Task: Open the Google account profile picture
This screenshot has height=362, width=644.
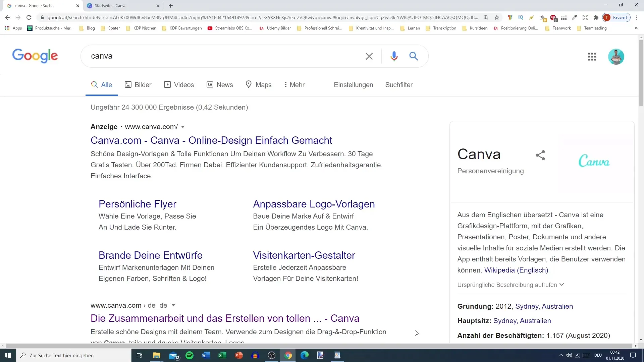Action: point(616,57)
